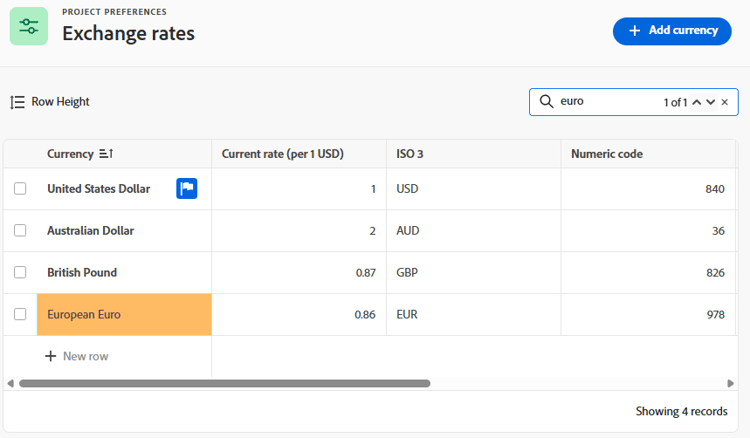The width and height of the screenshot is (750, 438).
Task: Select the Australian Dollar row checkbox
Action: tap(20, 230)
